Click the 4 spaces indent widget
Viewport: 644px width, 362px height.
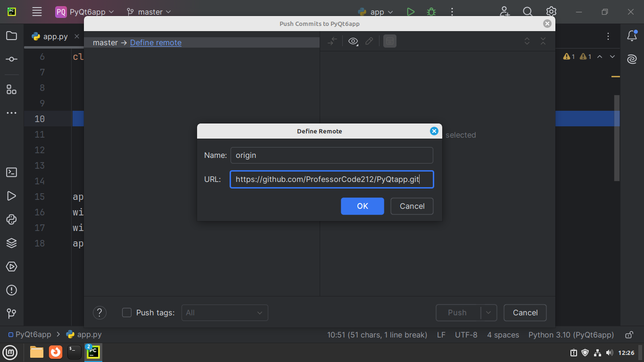coord(503,335)
